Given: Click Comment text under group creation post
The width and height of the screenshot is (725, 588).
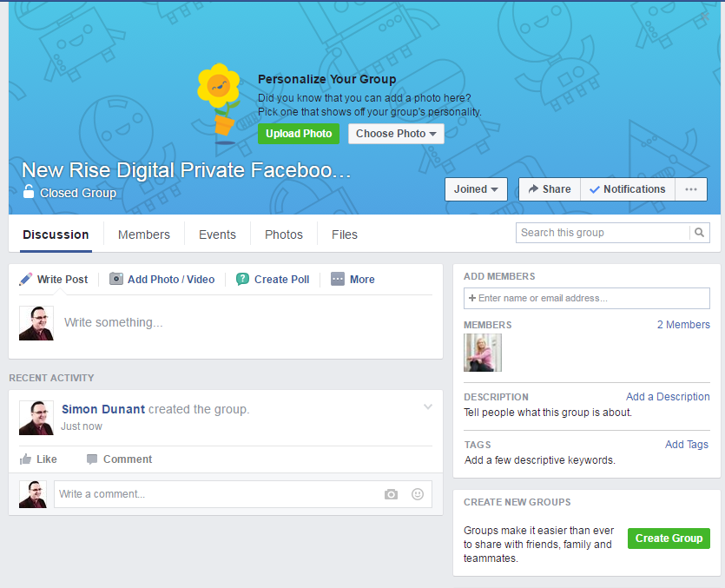Looking at the screenshot, I should click(x=127, y=459).
